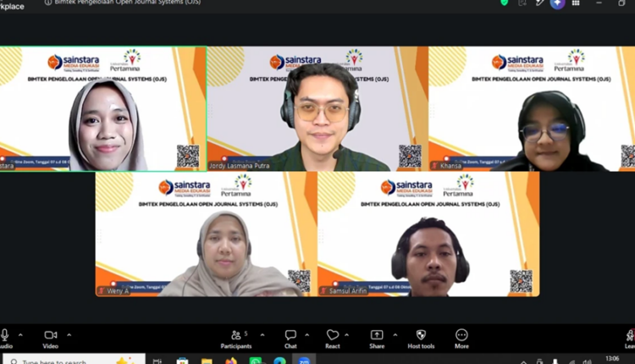Expand the Audio options arrow

20,335
